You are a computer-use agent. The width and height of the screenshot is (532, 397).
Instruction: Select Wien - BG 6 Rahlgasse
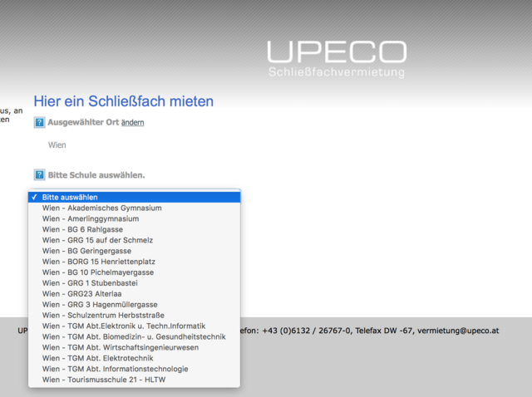135,229
